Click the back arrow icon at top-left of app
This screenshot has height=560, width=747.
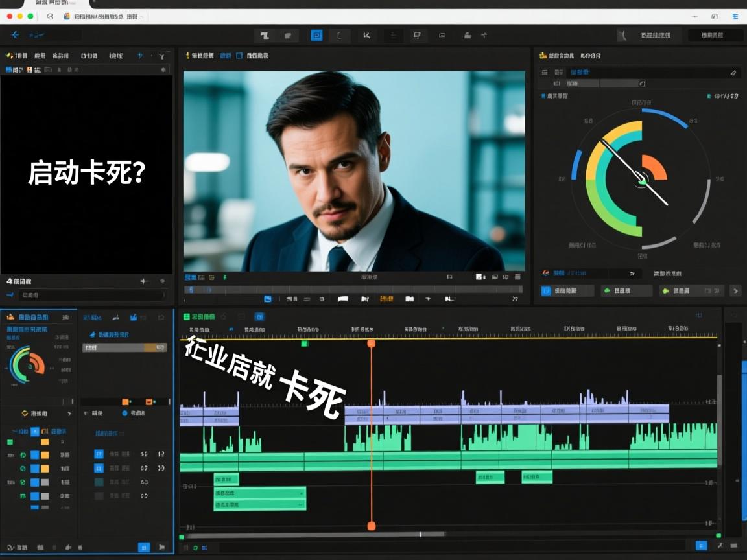pyautogui.click(x=15, y=35)
